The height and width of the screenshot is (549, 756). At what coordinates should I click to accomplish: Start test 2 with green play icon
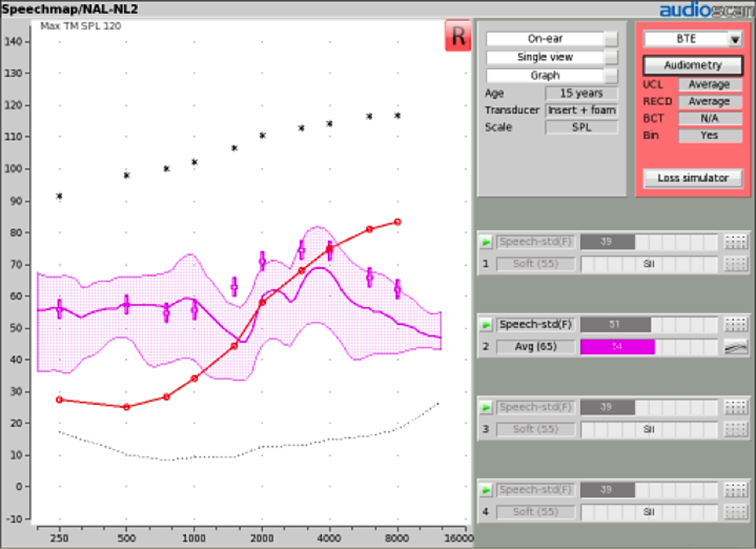486,324
